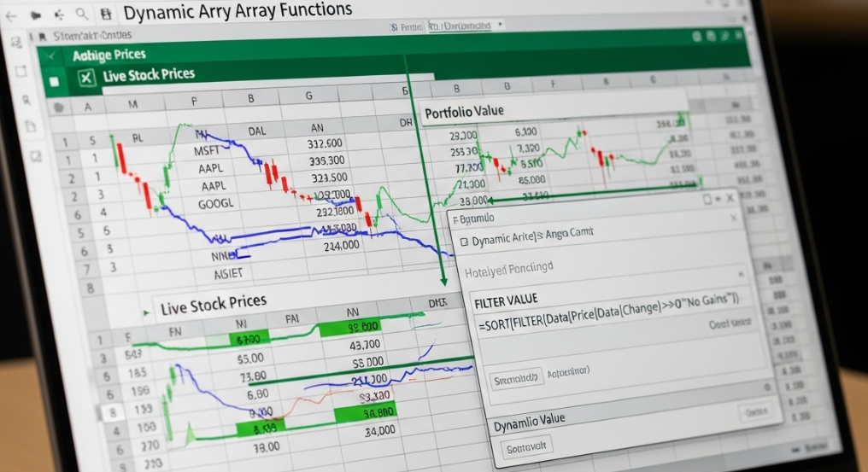Click the 43,700 cell in lower sheet
868x472 pixels.
tap(365, 346)
